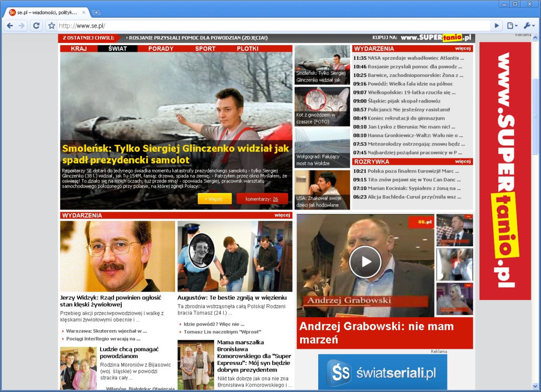Open Pociągi InterRegio wracają na link
Screen dimensions: 541x392
[103, 339]
